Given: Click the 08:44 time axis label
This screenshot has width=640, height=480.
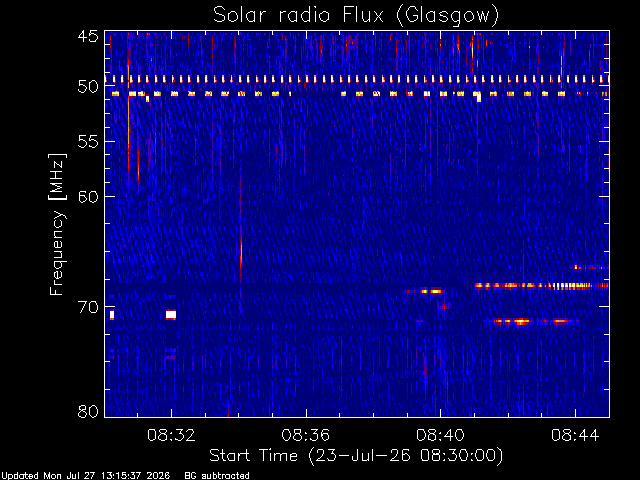Looking at the screenshot, I should (575, 435).
